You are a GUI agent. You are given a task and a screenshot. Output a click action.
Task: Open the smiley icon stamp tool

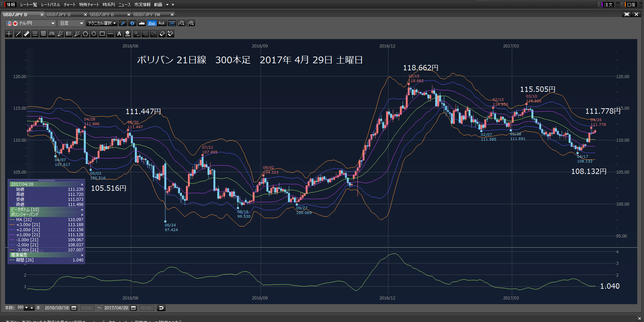pyautogui.click(x=127, y=34)
